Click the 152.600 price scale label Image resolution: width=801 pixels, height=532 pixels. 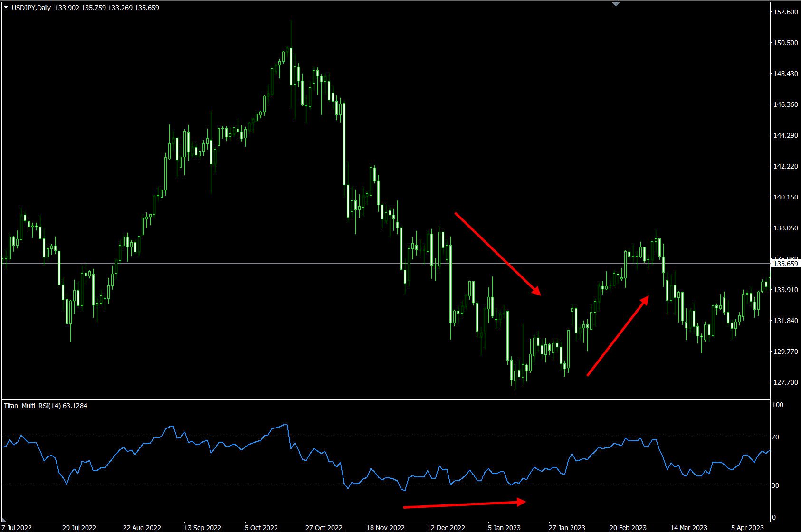(786, 12)
